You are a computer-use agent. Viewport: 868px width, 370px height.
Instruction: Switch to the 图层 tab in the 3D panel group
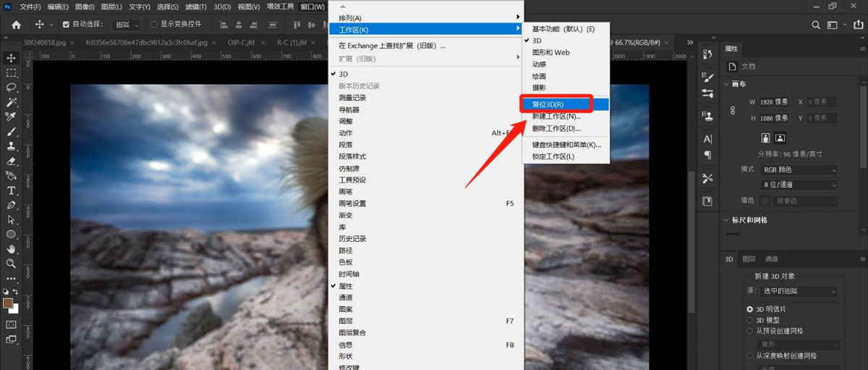[x=749, y=258]
